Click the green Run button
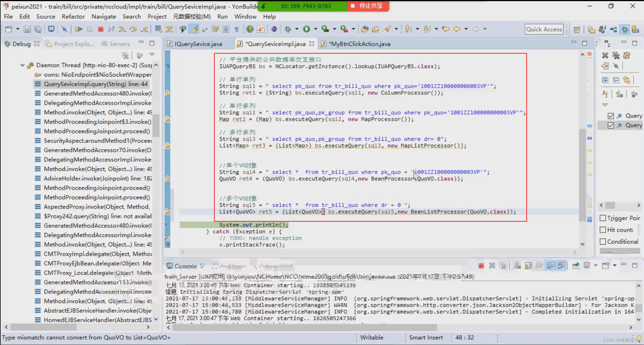The height and width of the screenshot is (345, 644). pos(306,29)
